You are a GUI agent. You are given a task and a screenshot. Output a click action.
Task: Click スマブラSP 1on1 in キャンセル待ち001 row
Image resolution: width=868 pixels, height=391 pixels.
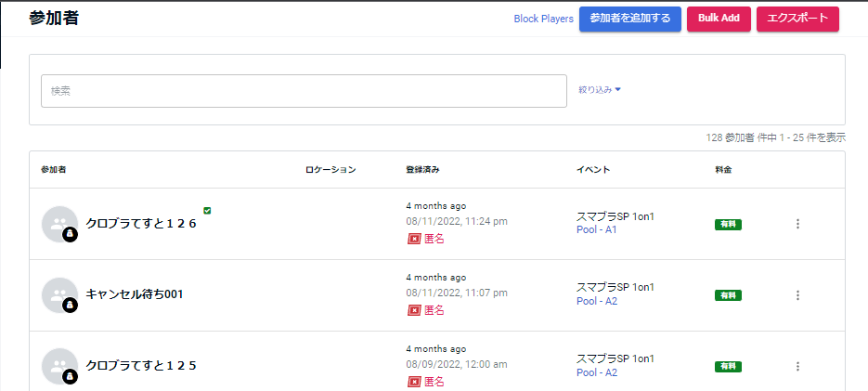coord(615,287)
